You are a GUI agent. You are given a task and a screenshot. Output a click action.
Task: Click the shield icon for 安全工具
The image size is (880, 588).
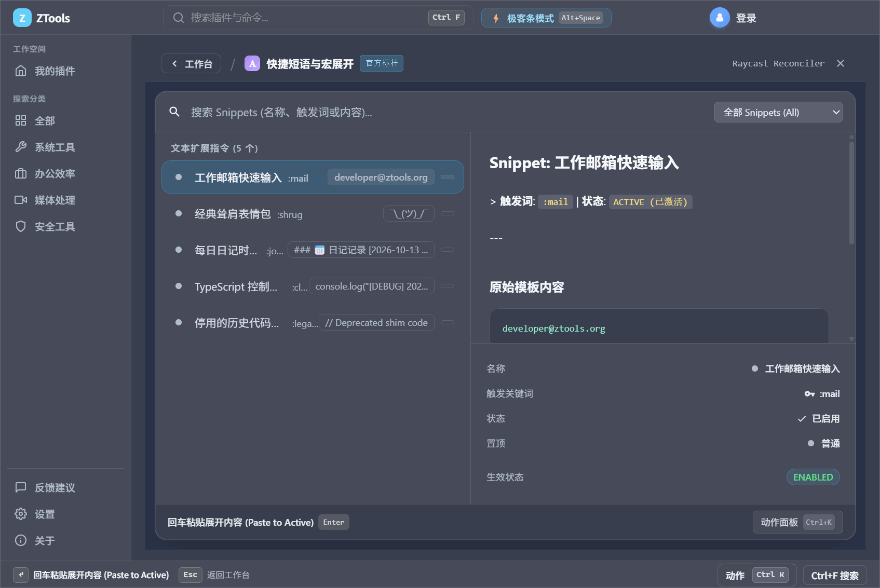21,227
